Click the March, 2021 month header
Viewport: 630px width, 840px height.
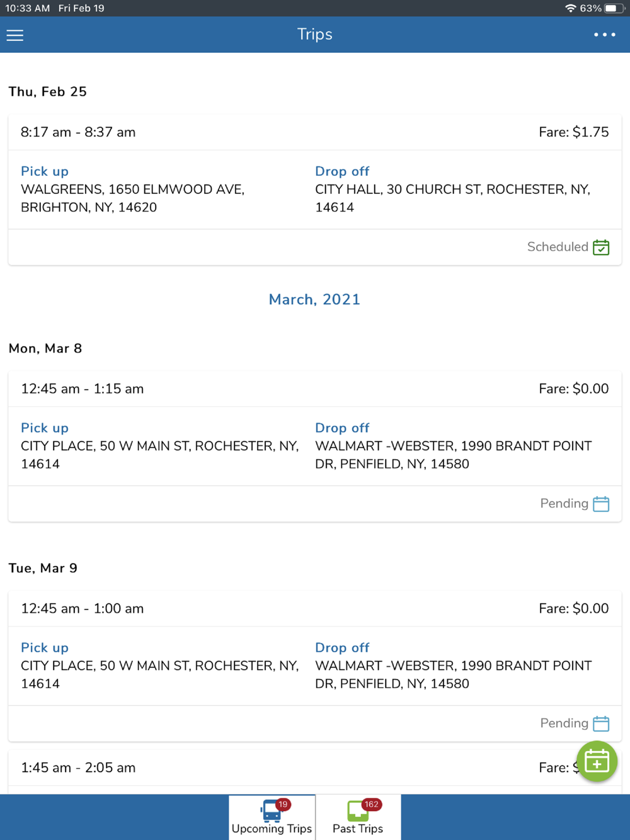[x=314, y=300]
